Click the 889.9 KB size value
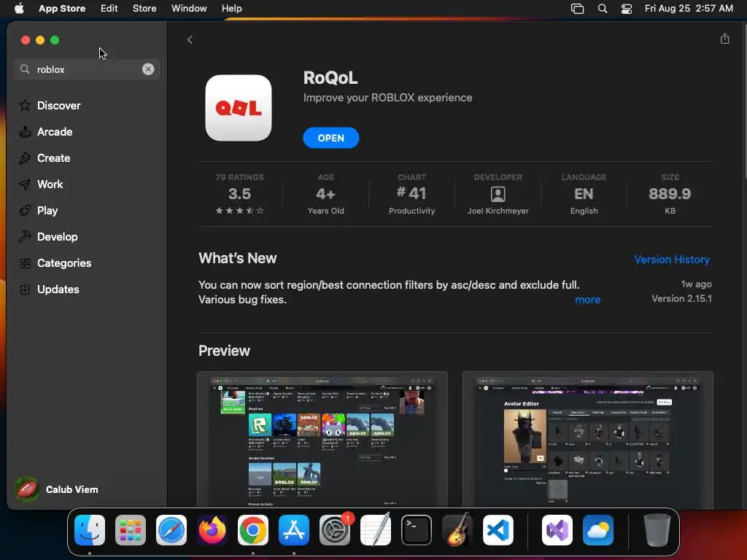Screen dimensions: 747x560 pos(670,194)
